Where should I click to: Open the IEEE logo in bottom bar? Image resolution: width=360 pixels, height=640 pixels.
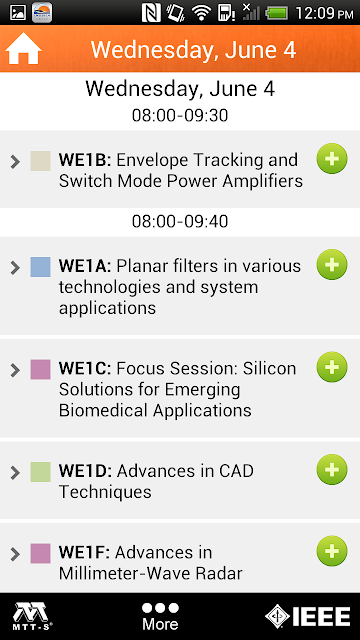pyautogui.click(x=308, y=616)
